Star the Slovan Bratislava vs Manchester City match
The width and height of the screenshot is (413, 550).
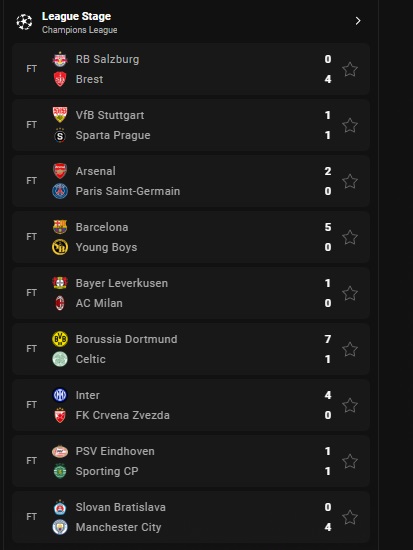pos(350,517)
